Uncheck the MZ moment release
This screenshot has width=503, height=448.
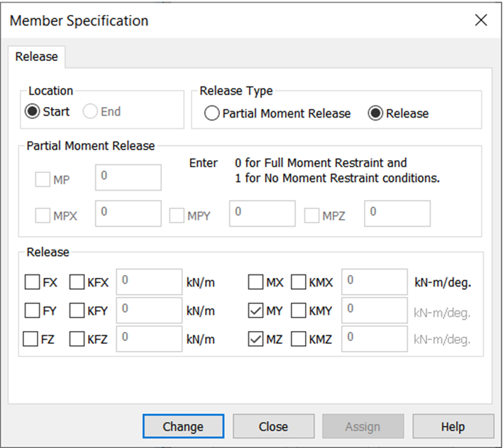pyautogui.click(x=256, y=339)
